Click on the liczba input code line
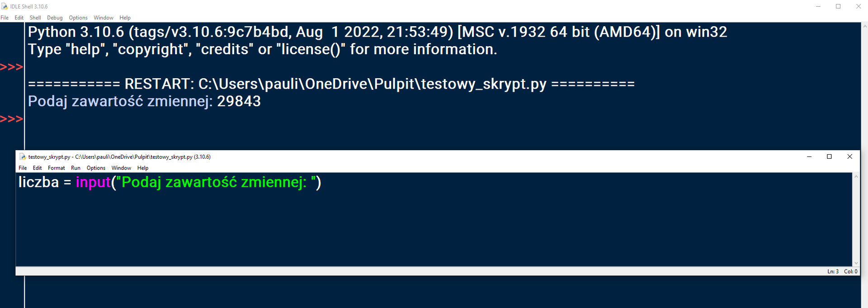This screenshot has width=868, height=308. pyautogui.click(x=170, y=182)
